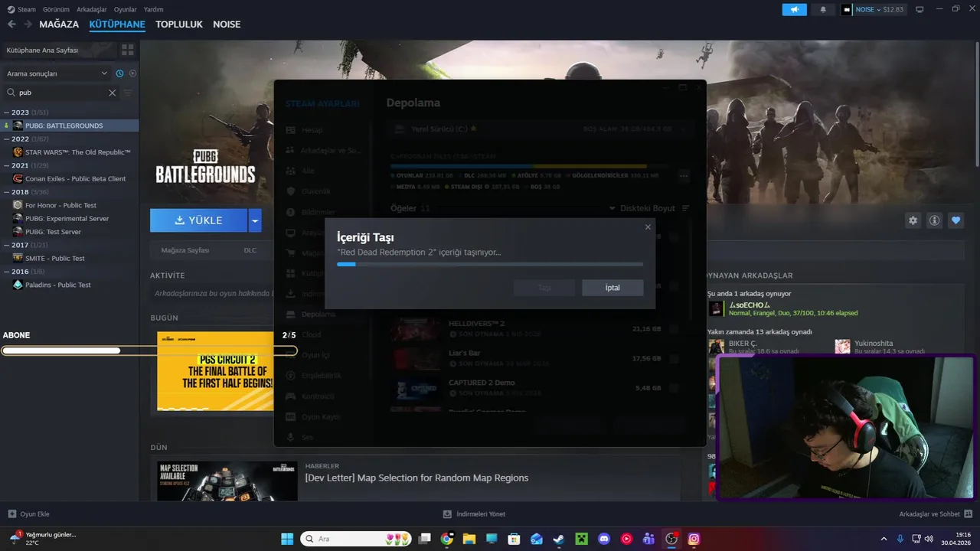Collapse the 2021 group
This screenshot has height=551, width=980.
7,165
